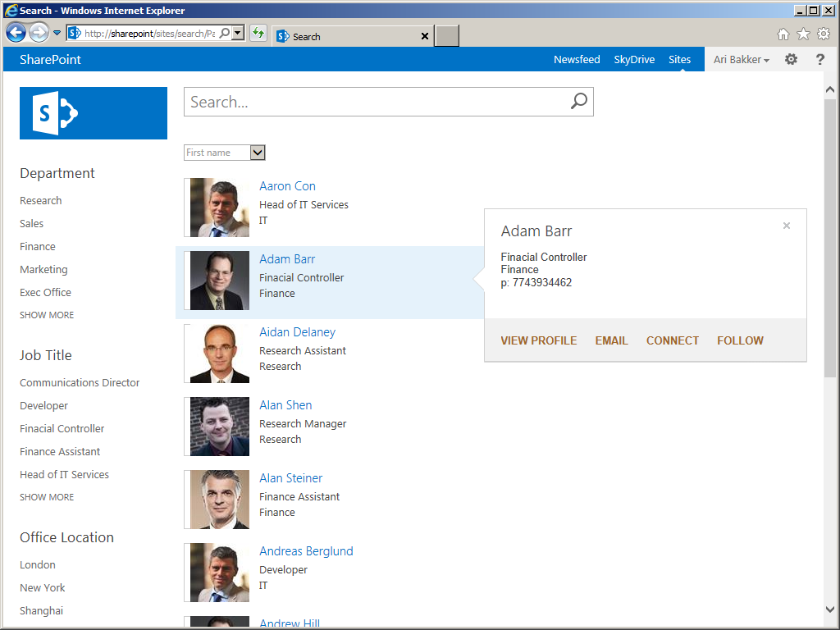Expand the address bar dropdown arrow
The width and height of the screenshot is (840, 630).
point(238,33)
